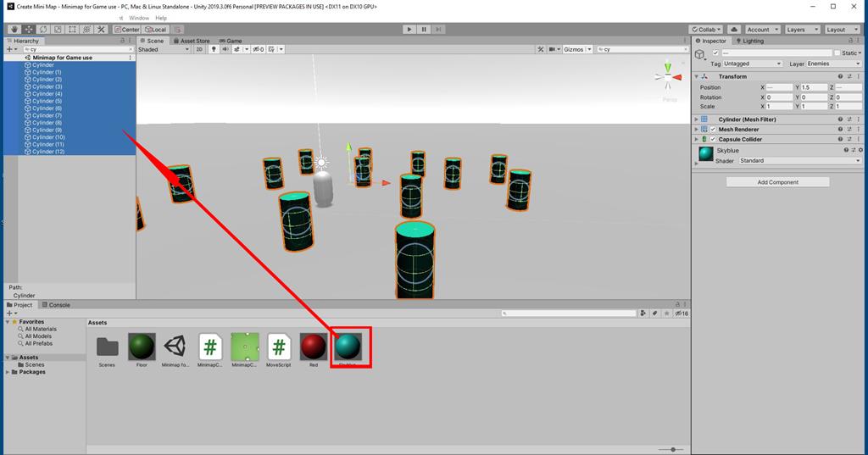Open the scene camera settings icon
868x455 pixels.
pyautogui.click(x=552, y=49)
